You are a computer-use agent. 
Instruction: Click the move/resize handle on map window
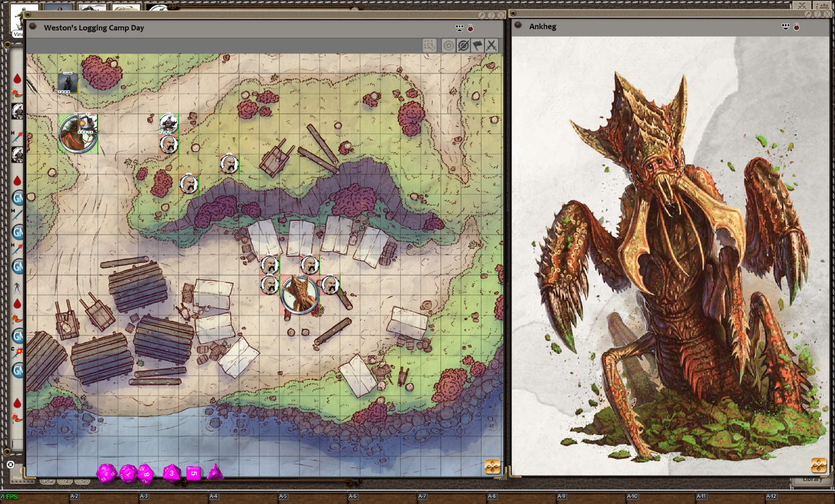493,467
